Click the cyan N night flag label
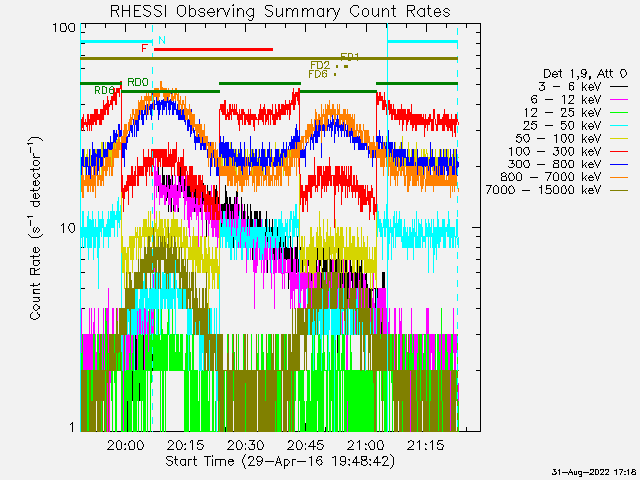Screen dimensions: 640x480 pyautogui.click(x=162, y=40)
